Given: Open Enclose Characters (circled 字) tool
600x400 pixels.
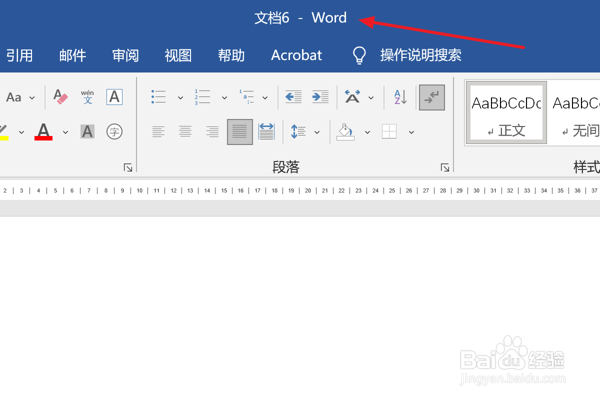Looking at the screenshot, I should pyautogui.click(x=114, y=132).
